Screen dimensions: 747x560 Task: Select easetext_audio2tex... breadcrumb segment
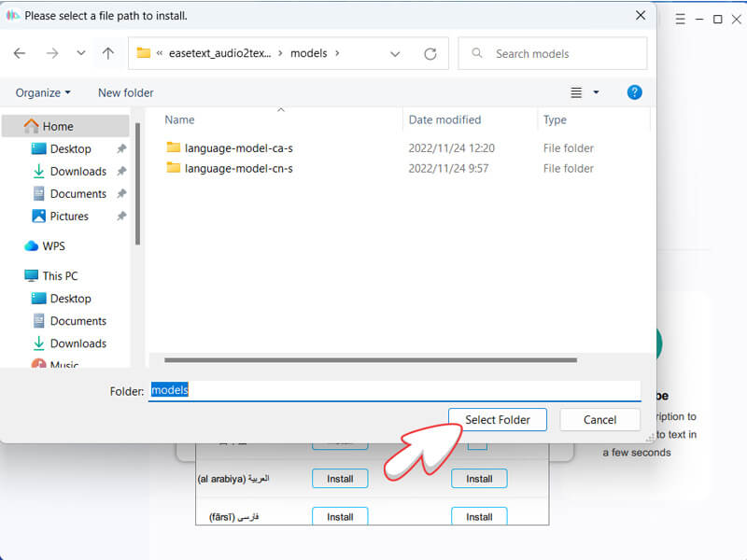coord(219,53)
